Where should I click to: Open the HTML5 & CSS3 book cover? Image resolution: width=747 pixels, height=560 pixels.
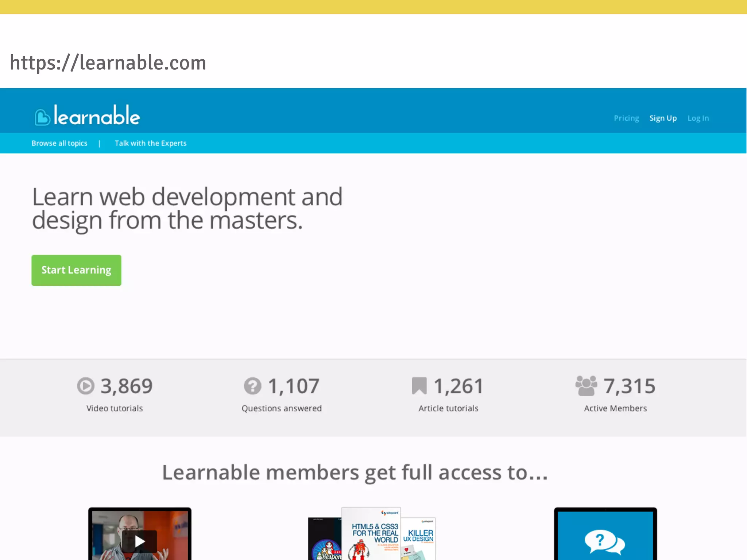pyautogui.click(x=371, y=534)
